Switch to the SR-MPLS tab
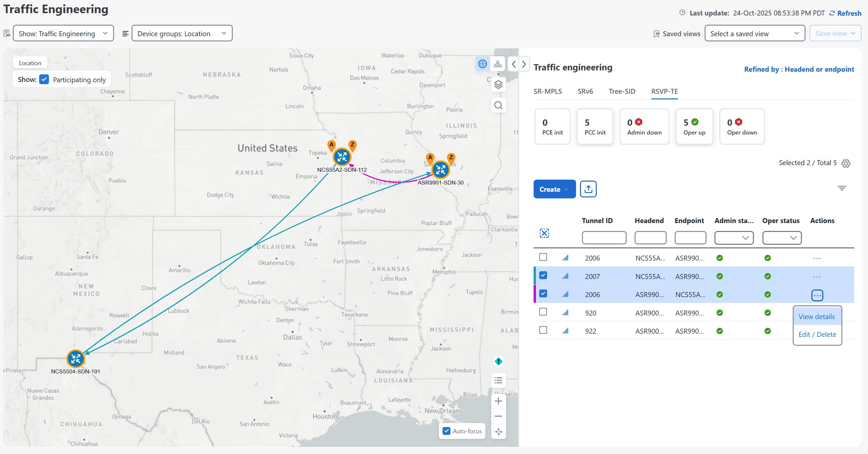 tap(547, 91)
